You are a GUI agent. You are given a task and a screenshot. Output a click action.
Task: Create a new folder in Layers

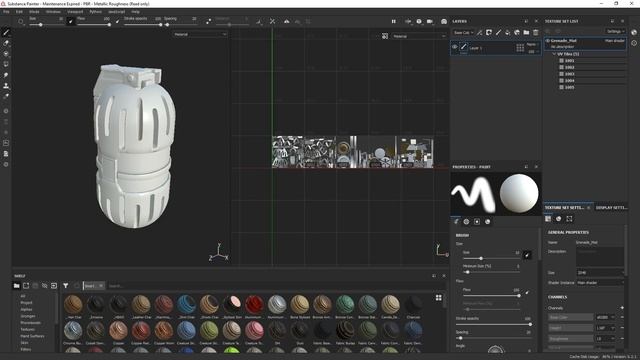(x=526, y=32)
